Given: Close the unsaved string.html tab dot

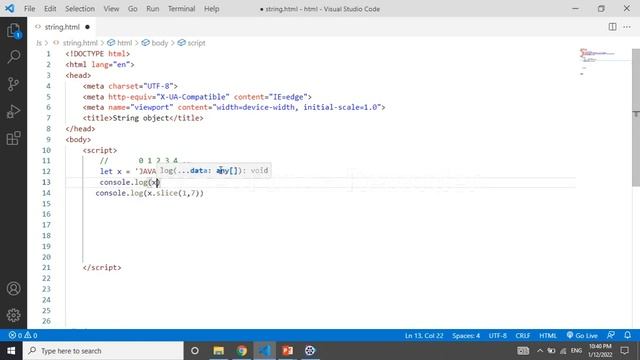Looking at the screenshot, I should (x=87, y=27).
